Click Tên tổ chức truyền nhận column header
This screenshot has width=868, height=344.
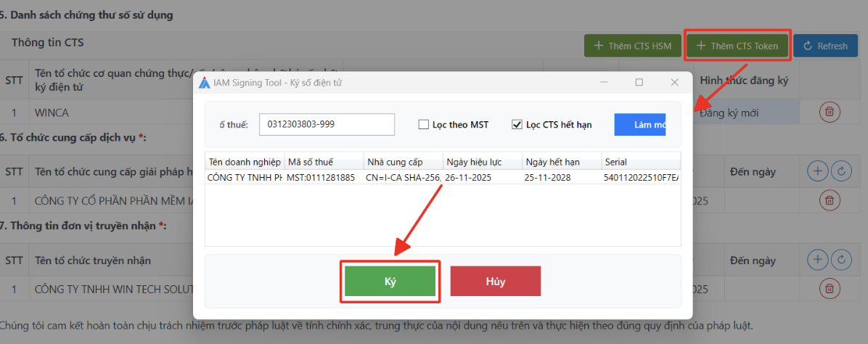(x=92, y=260)
